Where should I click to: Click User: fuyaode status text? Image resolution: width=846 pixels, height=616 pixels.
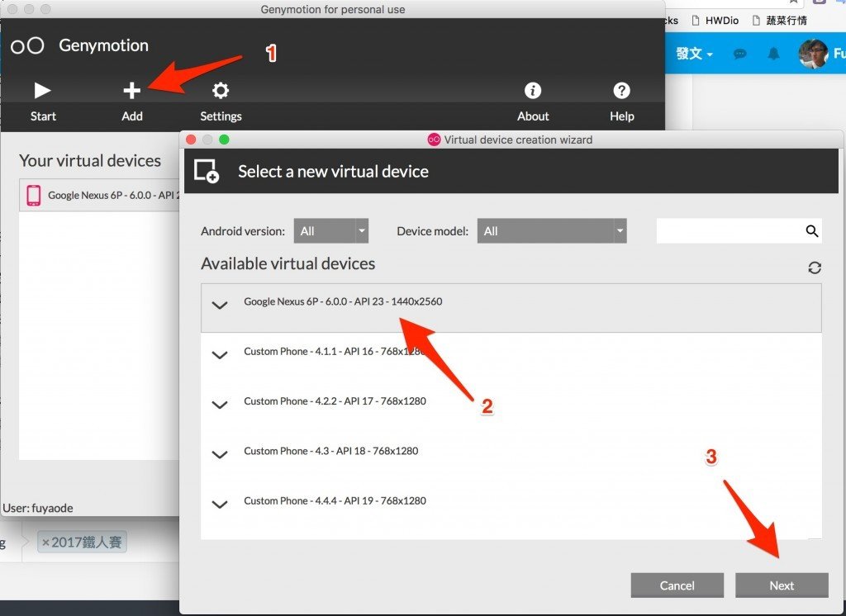pyautogui.click(x=38, y=508)
